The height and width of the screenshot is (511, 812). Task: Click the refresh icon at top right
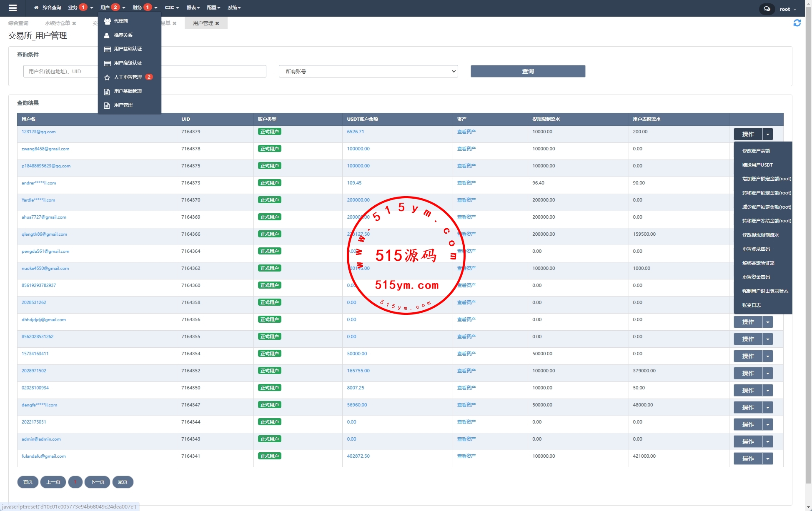(797, 23)
